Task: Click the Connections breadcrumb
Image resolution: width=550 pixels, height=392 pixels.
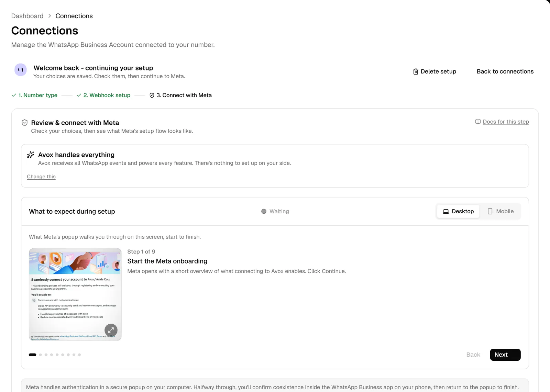Action: pyautogui.click(x=74, y=16)
